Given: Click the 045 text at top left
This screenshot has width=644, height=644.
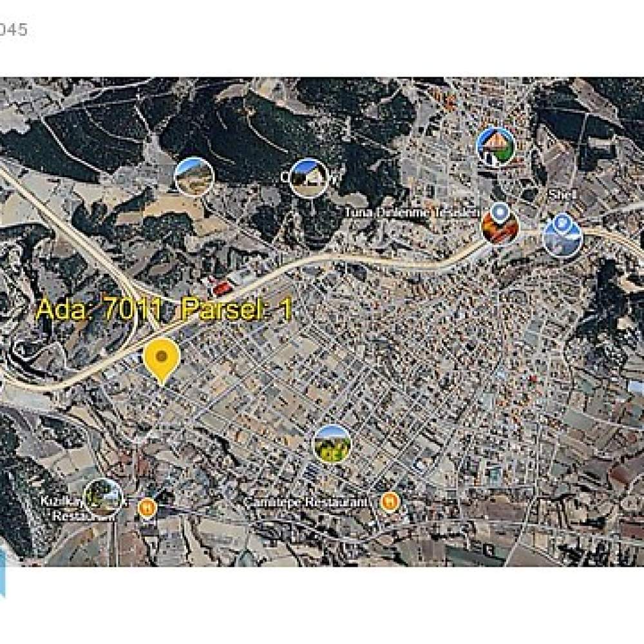Looking at the screenshot, I should 13,30.
